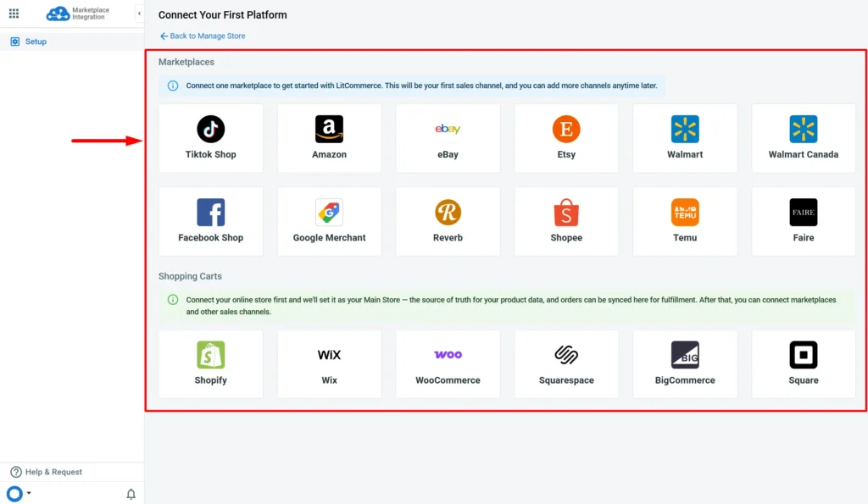Viewport: 868px width, 504px height.
Task: Choose the Reverb logo
Action: coord(448,213)
